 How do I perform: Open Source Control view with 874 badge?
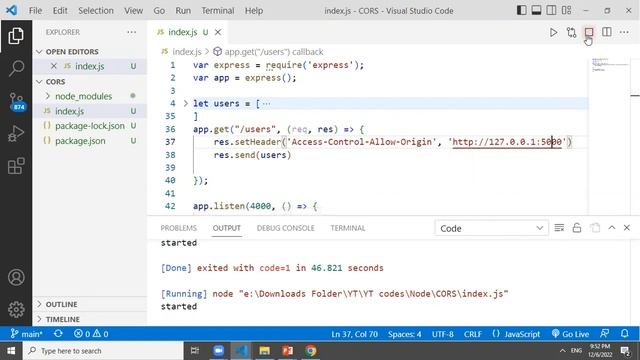click(x=17, y=101)
